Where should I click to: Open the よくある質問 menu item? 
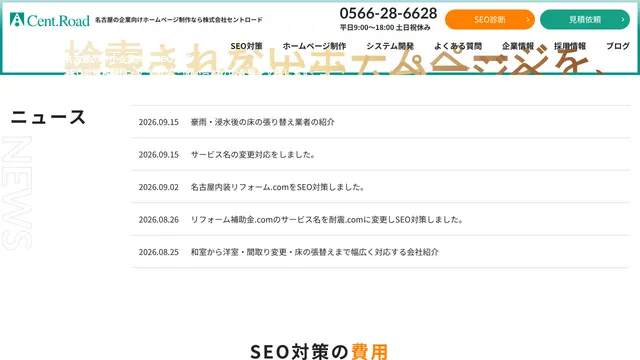coord(458,46)
